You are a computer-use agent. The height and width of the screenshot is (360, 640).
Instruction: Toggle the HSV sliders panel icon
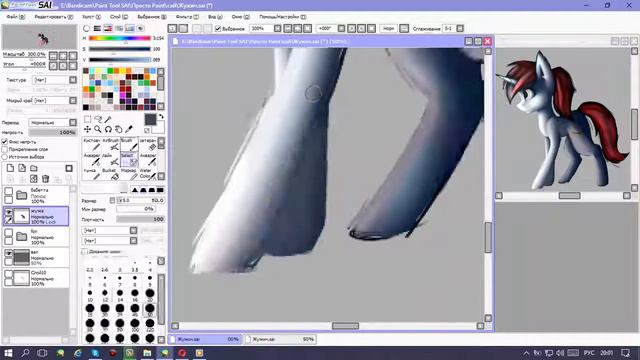coord(108,29)
